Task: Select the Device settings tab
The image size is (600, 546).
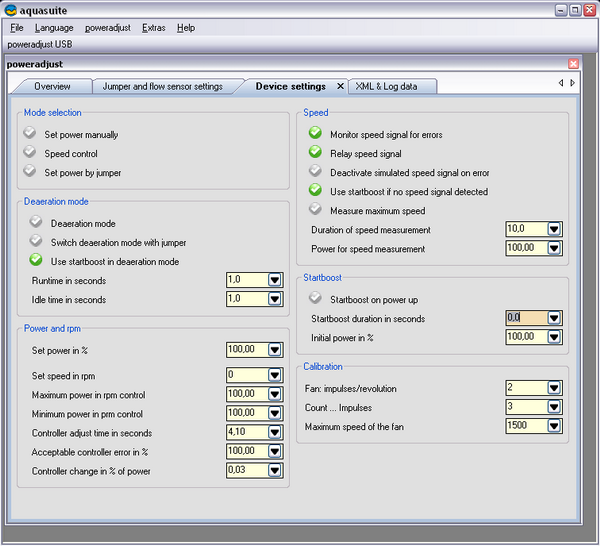Action: [290, 86]
